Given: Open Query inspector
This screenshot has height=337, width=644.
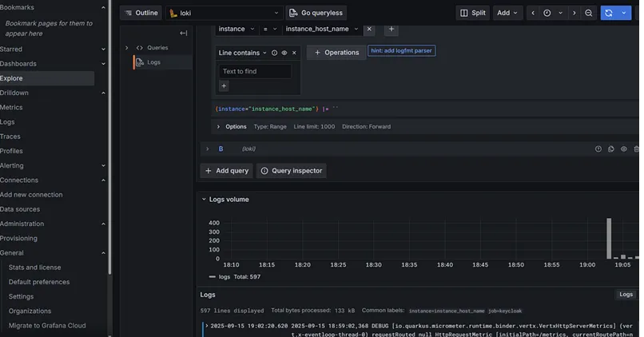Looking at the screenshot, I should [291, 171].
